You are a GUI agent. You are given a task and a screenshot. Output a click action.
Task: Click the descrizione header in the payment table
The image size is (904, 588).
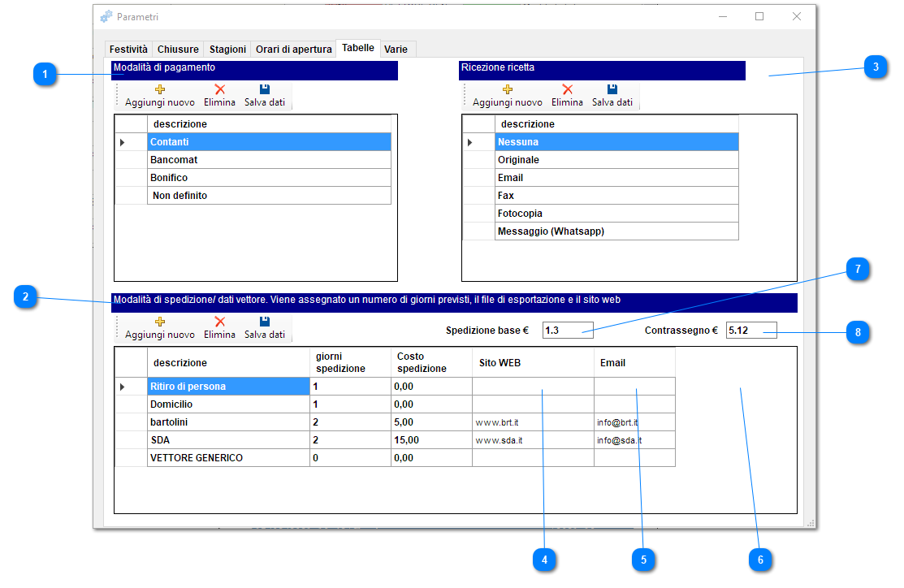tap(269, 124)
